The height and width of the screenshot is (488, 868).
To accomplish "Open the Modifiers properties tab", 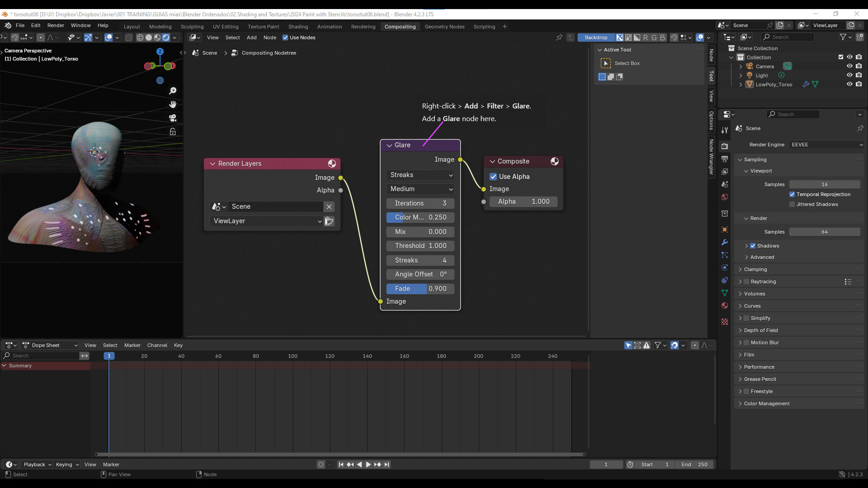I will (x=725, y=242).
